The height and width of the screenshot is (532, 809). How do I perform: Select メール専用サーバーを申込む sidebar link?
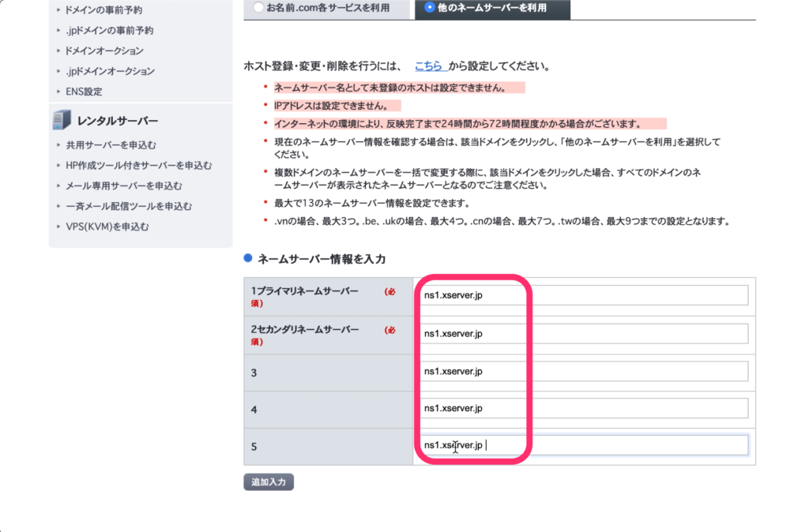124,186
